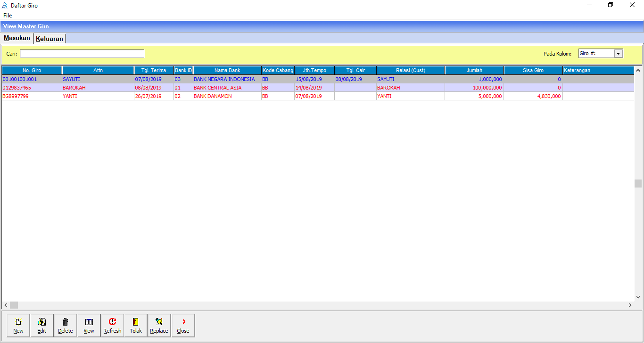
Task: Open the Pada Kolom dropdown
Action: click(619, 54)
